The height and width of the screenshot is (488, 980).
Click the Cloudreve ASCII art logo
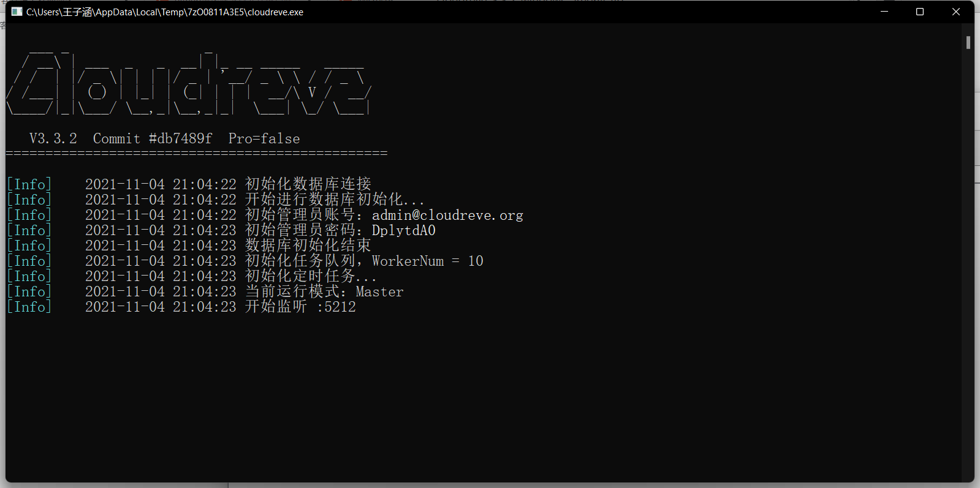189,84
